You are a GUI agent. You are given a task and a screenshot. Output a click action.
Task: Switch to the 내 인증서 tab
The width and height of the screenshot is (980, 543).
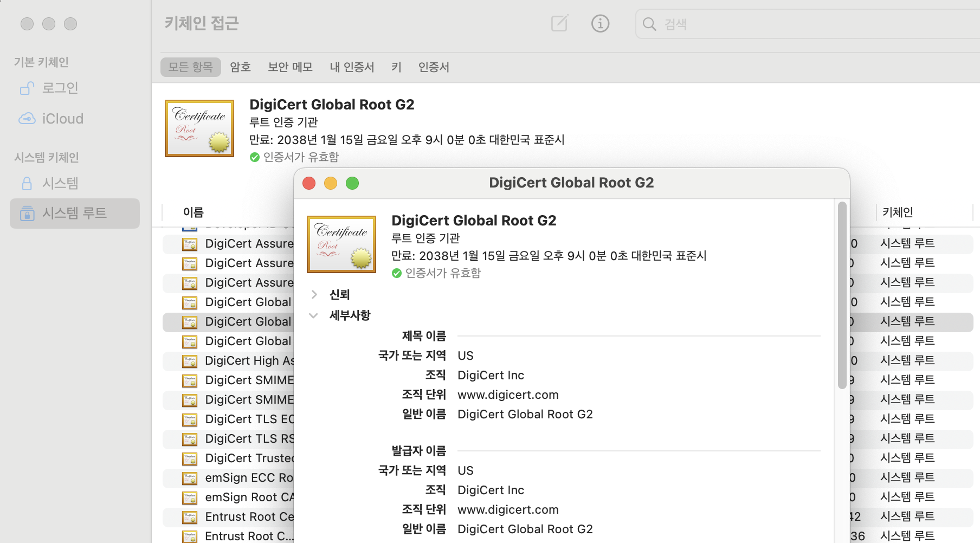click(x=352, y=67)
